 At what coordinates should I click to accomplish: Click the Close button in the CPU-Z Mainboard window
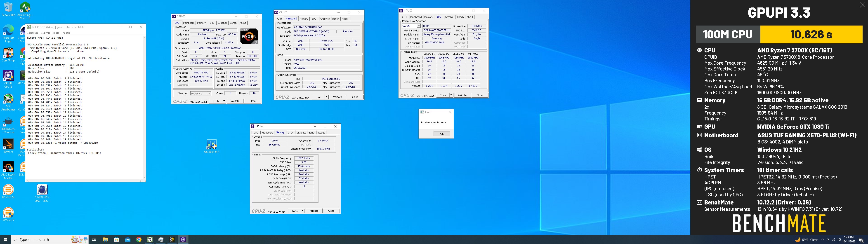click(x=355, y=97)
